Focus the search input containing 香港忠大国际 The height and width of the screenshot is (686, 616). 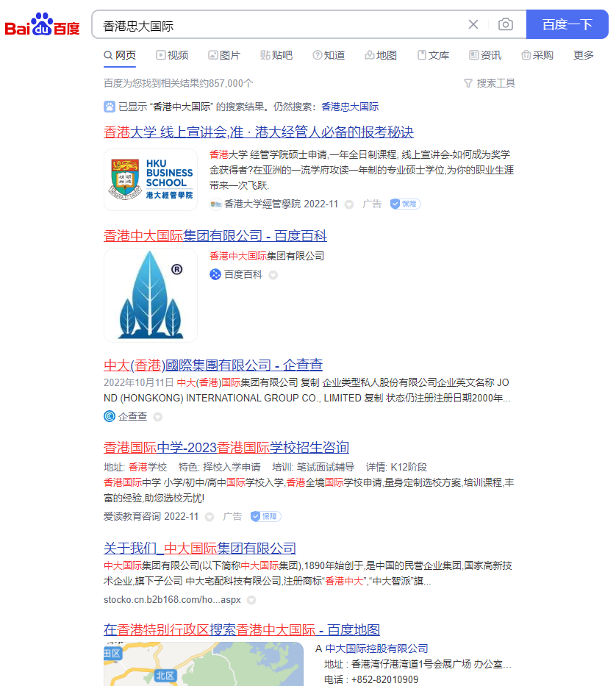point(280,26)
